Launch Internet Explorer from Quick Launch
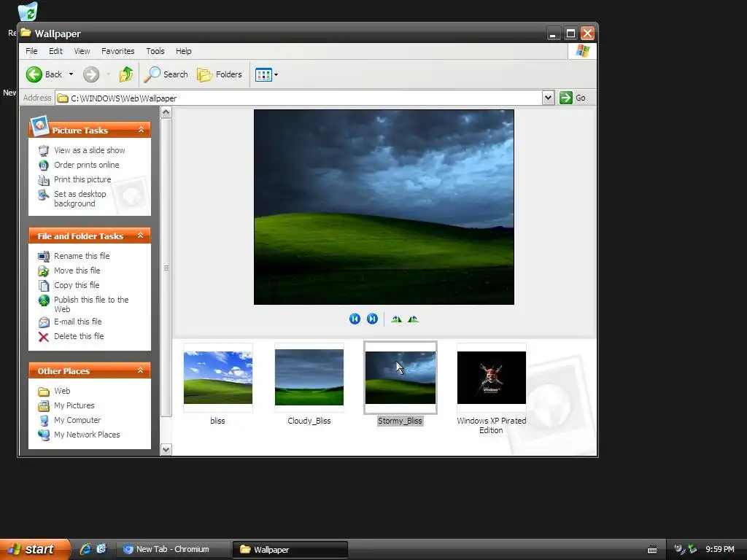 (x=86, y=549)
